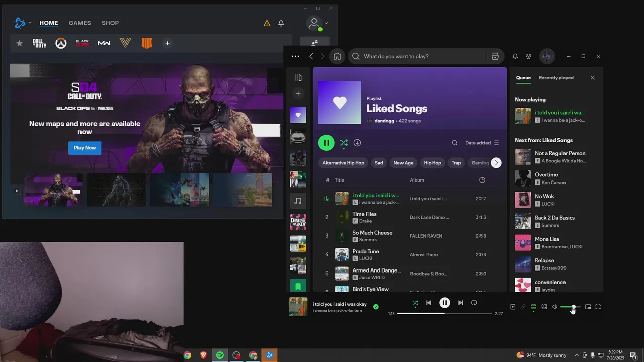Toggle Battle.net carousel autoplay button
Image resolution: width=644 pixels, height=362 pixels.
[x=17, y=191]
